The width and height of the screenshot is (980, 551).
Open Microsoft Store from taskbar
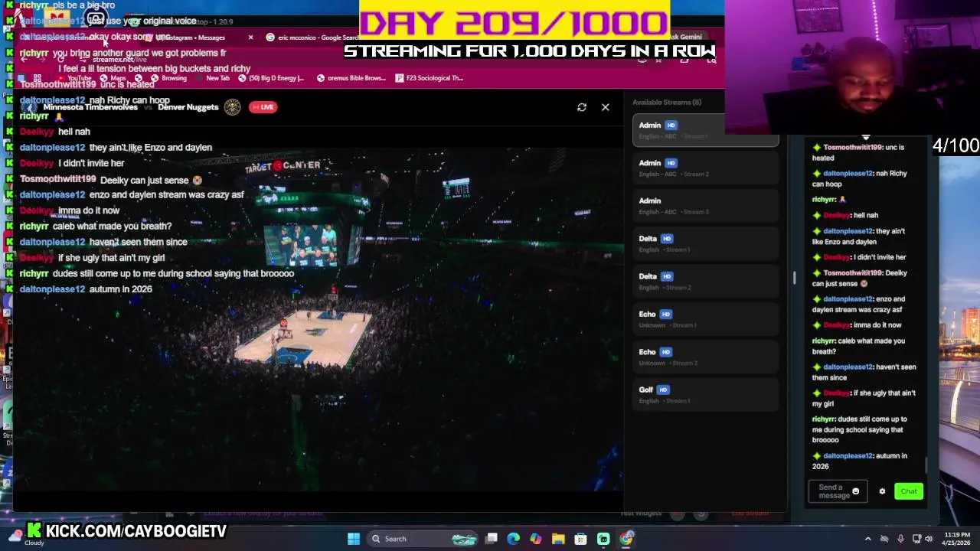click(581, 539)
